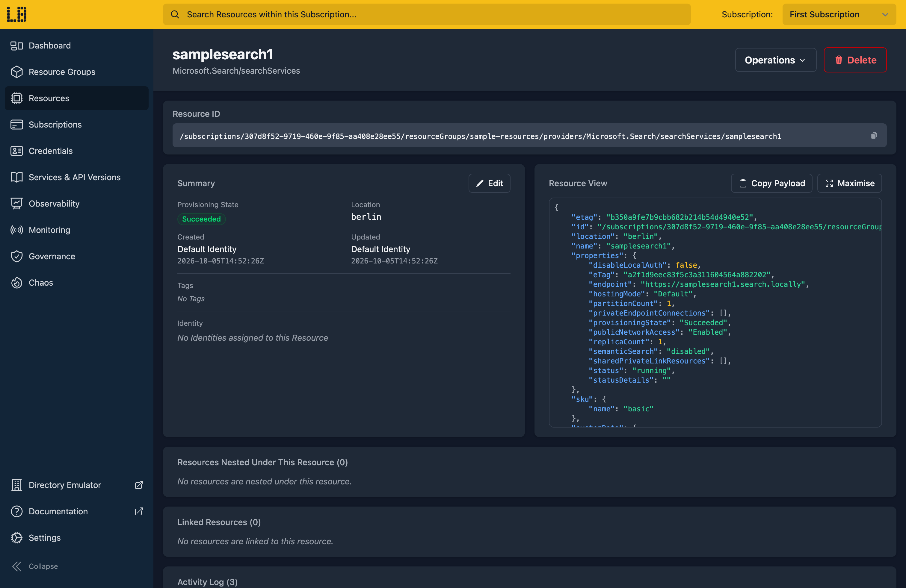This screenshot has height=588, width=906.
Task: Click the Subscriptions card icon
Action: pos(17,124)
